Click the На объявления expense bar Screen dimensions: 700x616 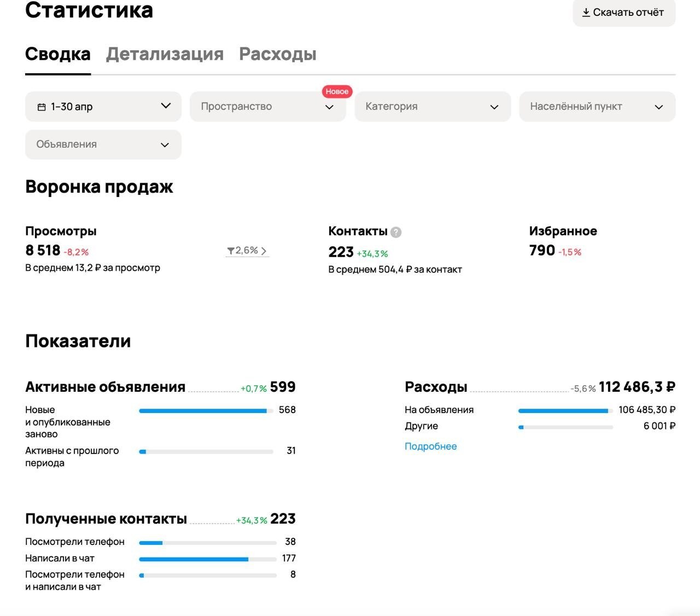565,411
